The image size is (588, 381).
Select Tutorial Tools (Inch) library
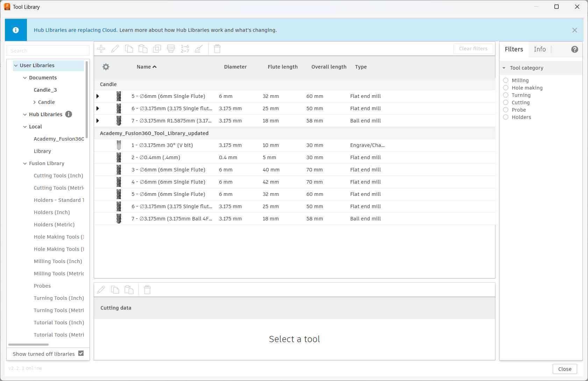pos(59,323)
